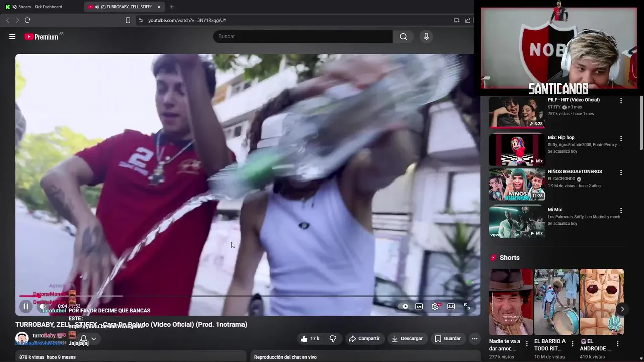The height and width of the screenshot is (362, 644).
Task: Bookmark this page icon
Action: 128,20
